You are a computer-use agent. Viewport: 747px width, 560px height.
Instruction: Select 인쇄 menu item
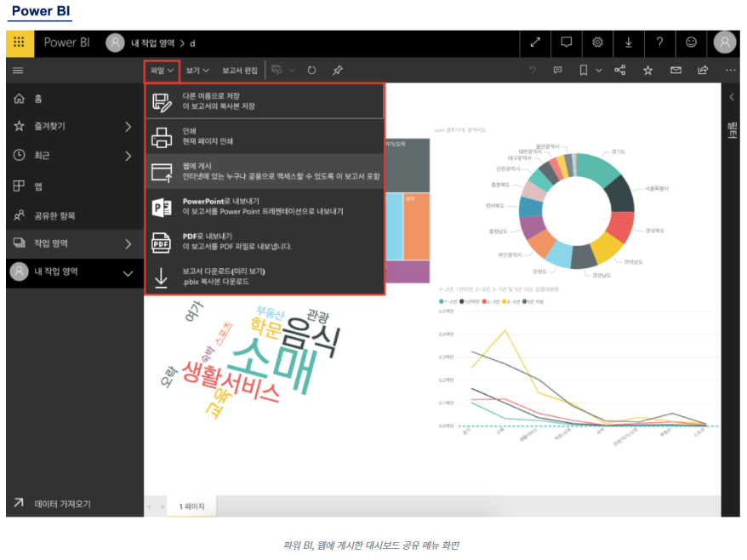tap(265, 136)
